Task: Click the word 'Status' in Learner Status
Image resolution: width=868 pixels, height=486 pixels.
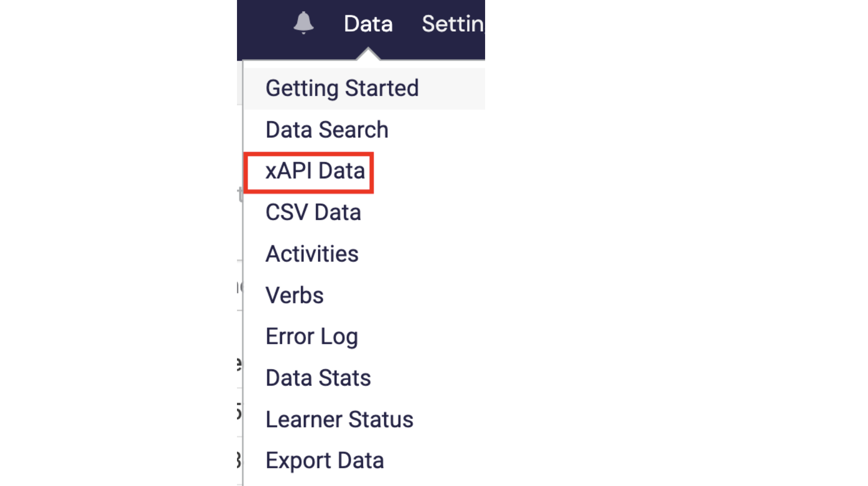Action: click(381, 419)
